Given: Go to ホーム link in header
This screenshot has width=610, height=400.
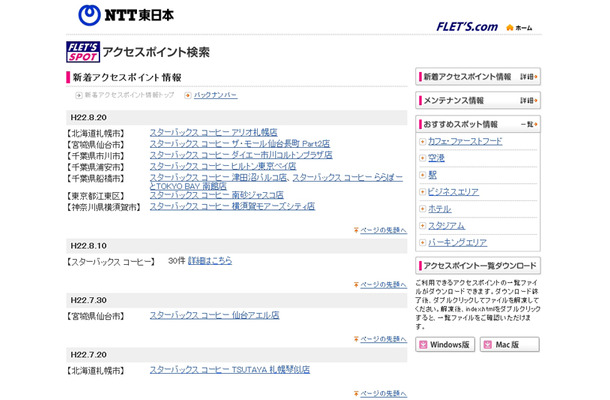Looking at the screenshot, I should [524, 28].
